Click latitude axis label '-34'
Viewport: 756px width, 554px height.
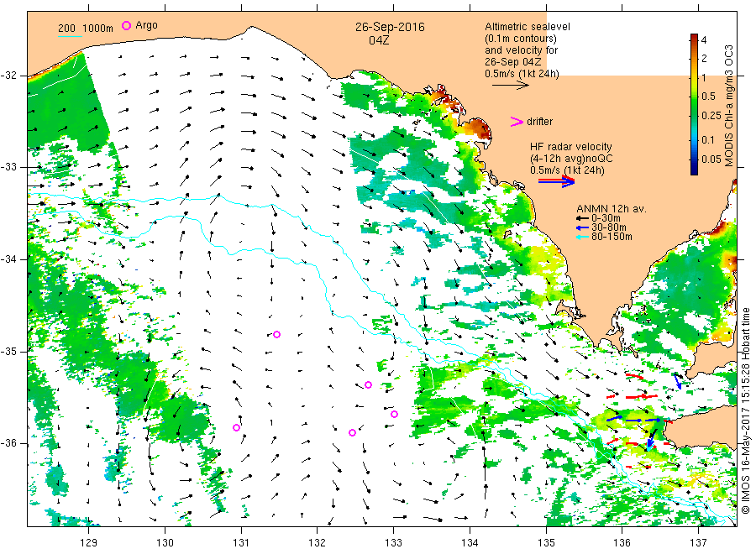[x=8, y=259]
